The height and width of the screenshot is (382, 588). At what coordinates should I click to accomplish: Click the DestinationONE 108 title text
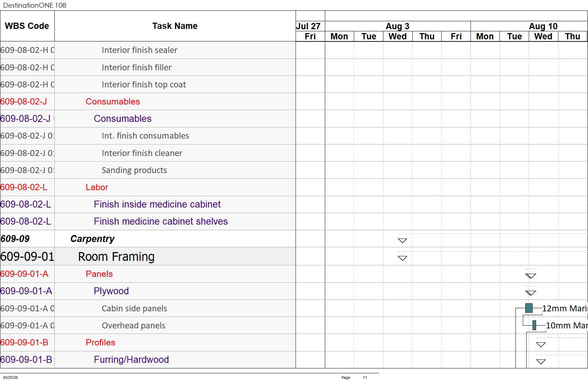(35, 5)
